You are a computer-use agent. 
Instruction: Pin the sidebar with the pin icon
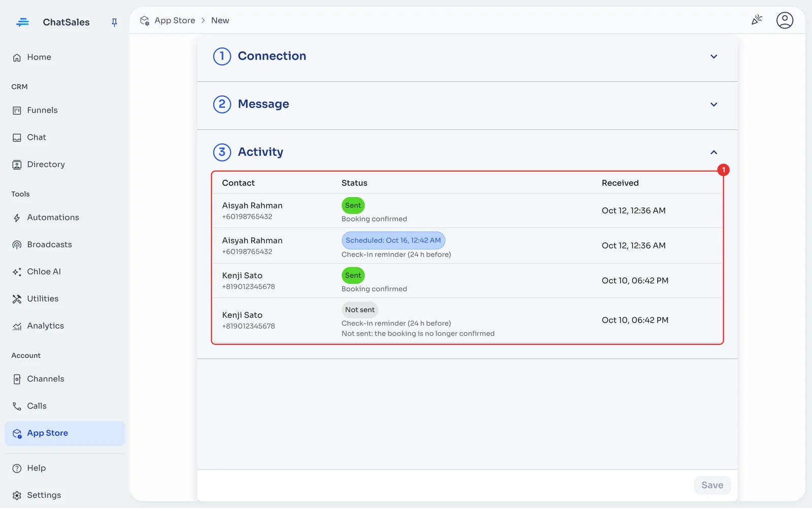pyautogui.click(x=114, y=22)
